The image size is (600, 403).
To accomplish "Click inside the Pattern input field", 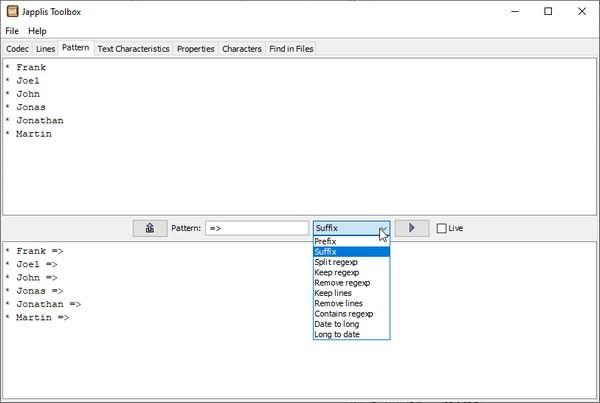I will pos(257,228).
